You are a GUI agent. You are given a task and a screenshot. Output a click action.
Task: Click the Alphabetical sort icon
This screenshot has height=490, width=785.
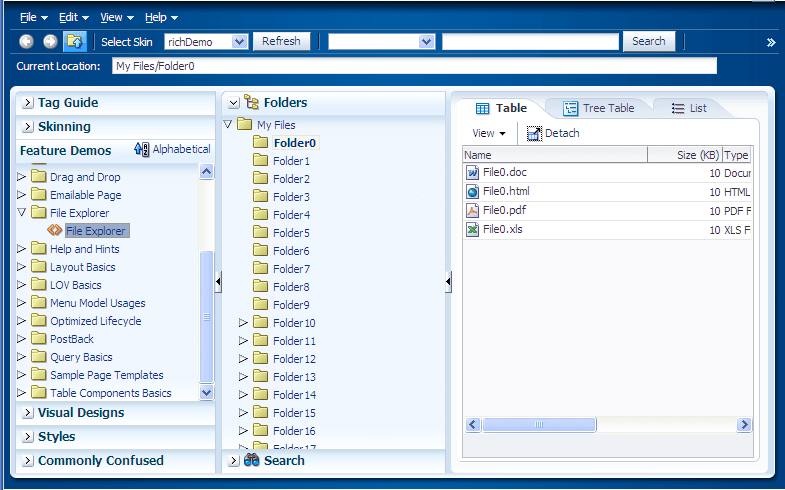(142, 149)
